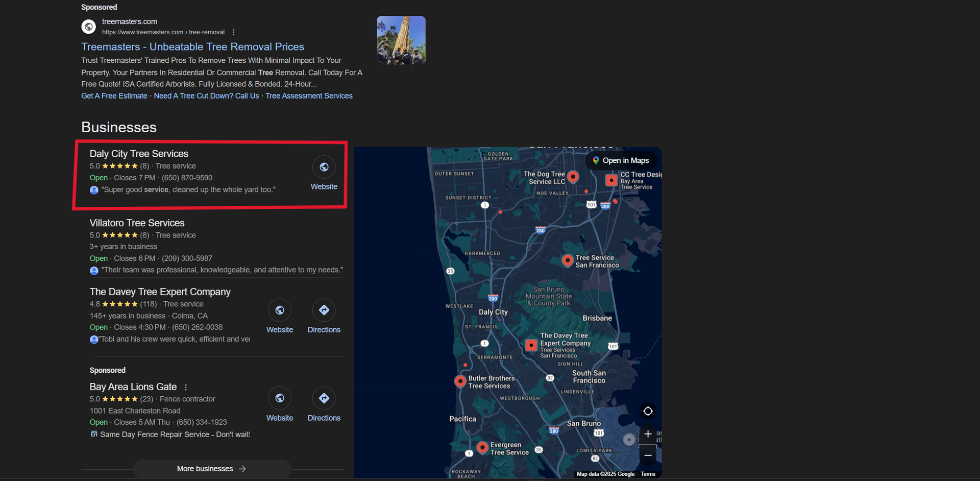Open the Daly City Tree Services listing title
980x481 pixels.
tap(139, 154)
